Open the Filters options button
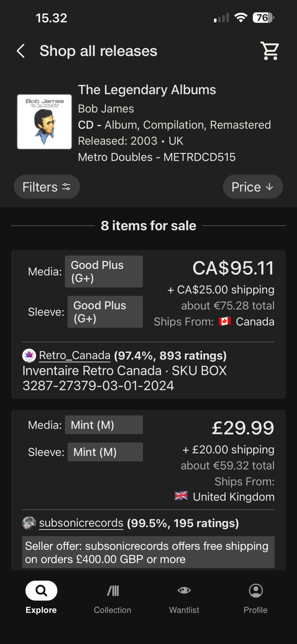Image resolution: width=297 pixels, height=644 pixels. 47,187
